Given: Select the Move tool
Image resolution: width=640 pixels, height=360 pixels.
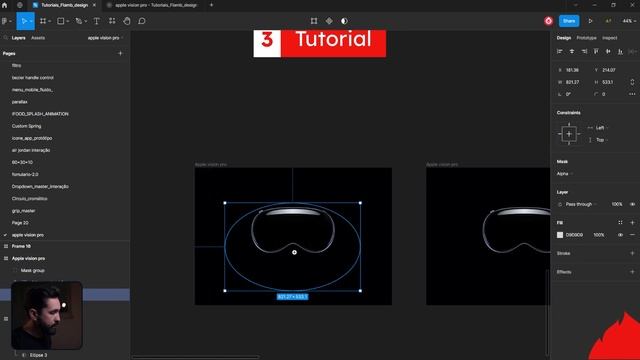Looking at the screenshot, I should [x=24, y=21].
